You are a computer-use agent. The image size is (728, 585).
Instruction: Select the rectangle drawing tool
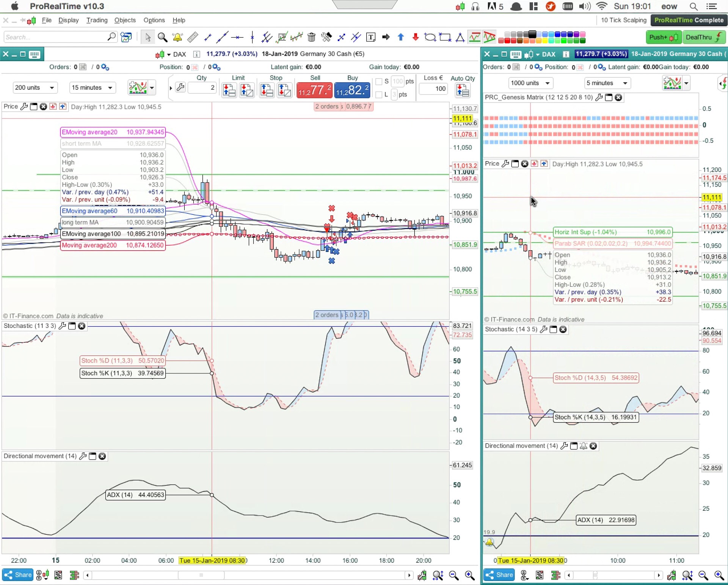pyautogui.click(x=445, y=37)
